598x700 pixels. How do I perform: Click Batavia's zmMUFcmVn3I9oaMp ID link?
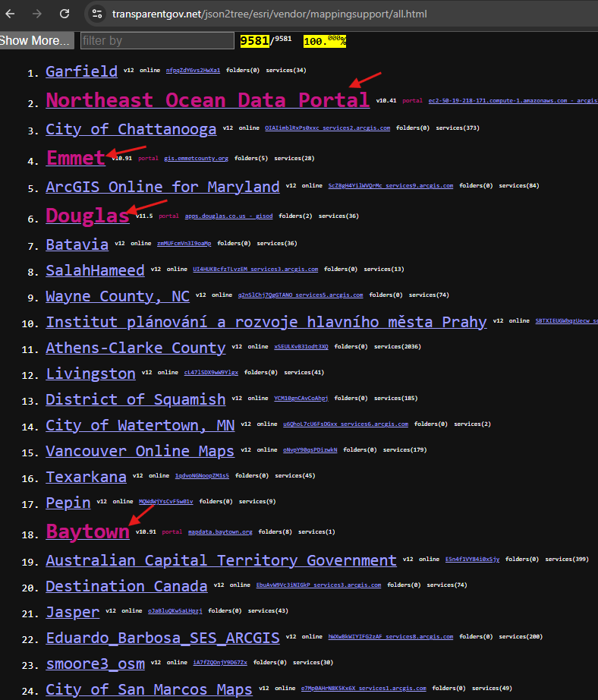coord(184,243)
